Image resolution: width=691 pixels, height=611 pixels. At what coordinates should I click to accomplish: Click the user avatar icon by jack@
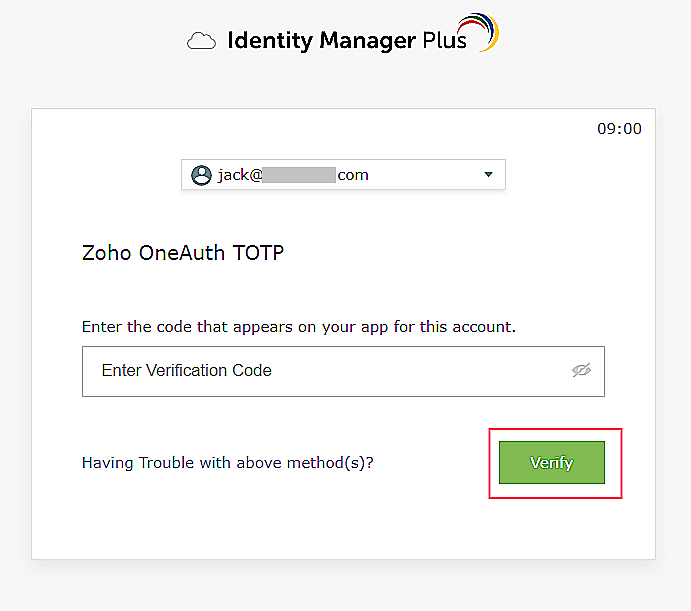click(201, 175)
